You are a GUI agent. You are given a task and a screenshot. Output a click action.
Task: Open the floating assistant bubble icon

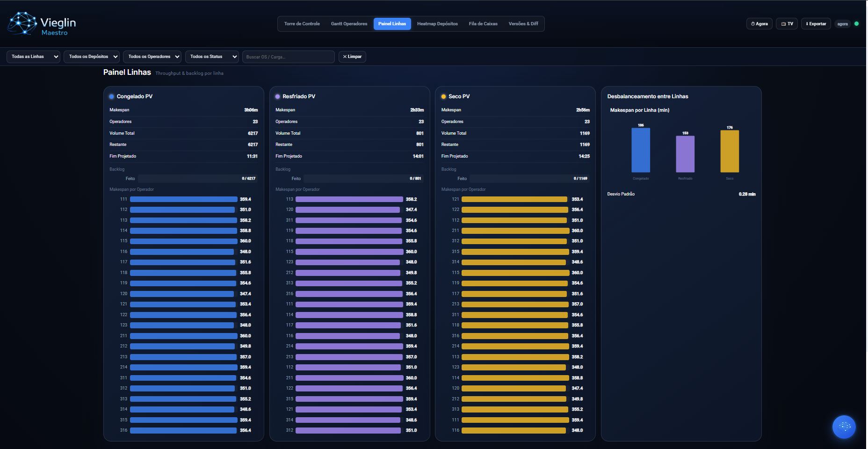[x=844, y=427]
